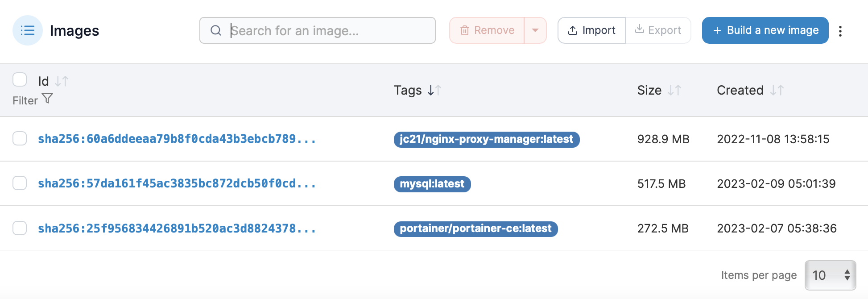Click the 2023-02-07 05:38:36 created date
This screenshot has width=868, height=299.
777,228
